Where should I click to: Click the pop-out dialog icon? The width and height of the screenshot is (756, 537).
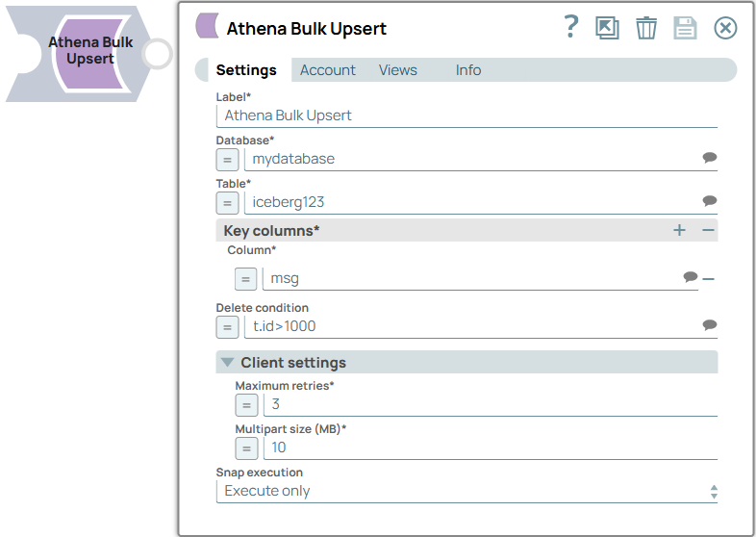(x=607, y=28)
